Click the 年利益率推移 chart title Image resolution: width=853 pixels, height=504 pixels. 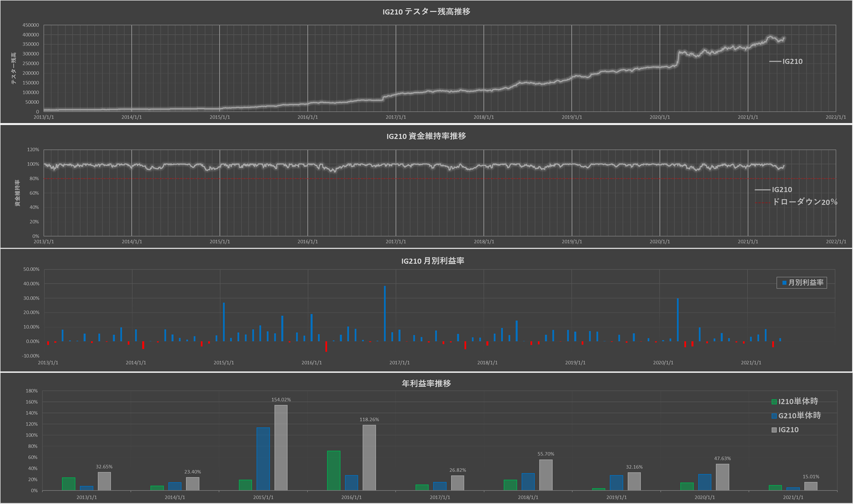pyautogui.click(x=426, y=383)
